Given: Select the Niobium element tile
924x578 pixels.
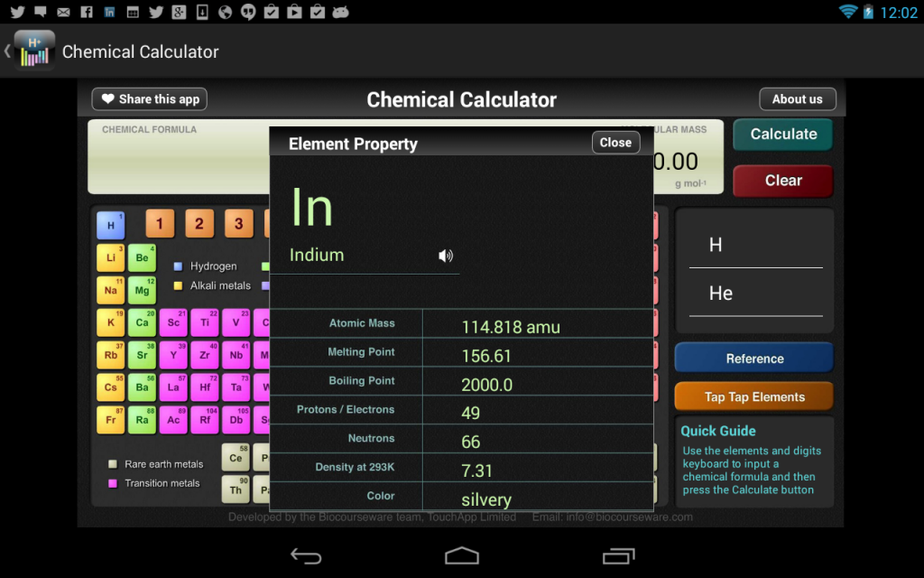Looking at the screenshot, I should pos(236,355).
